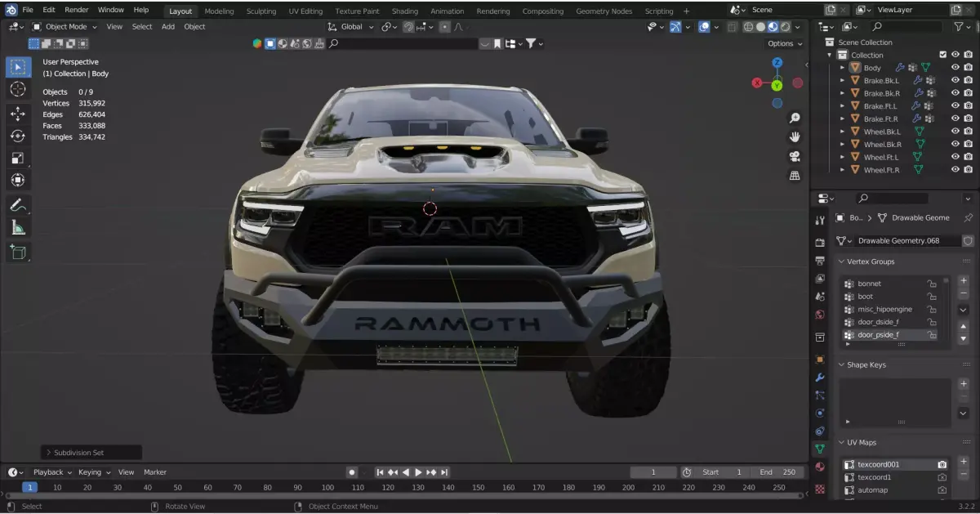
Task: Click the viewport zoom magnifier icon
Action: [x=795, y=118]
